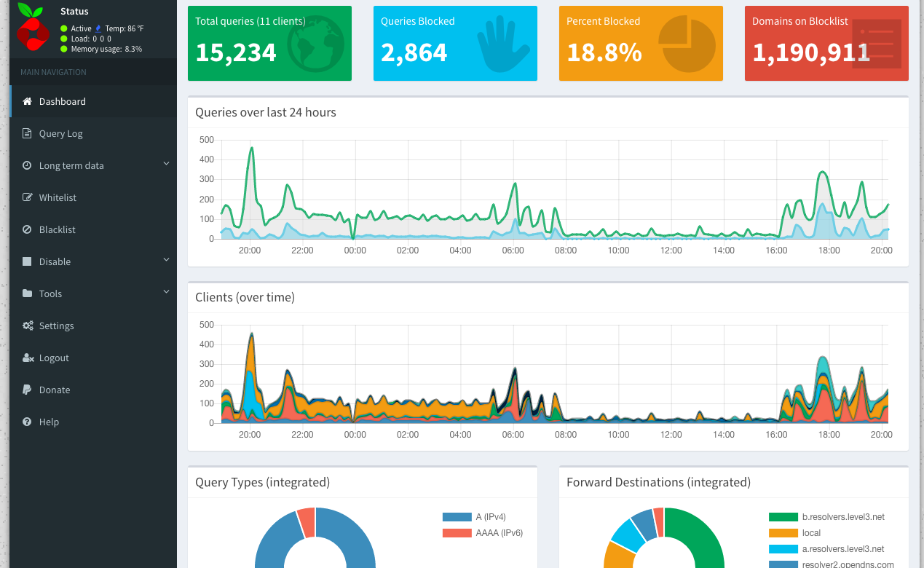
Task: Click the Total queries green card
Action: (x=269, y=43)
